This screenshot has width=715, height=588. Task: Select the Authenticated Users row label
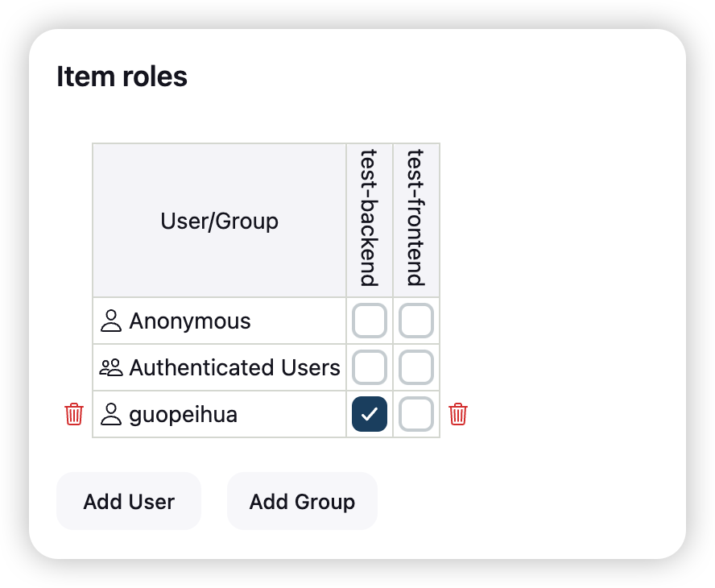pyautogui.click(x=234, y=368)
